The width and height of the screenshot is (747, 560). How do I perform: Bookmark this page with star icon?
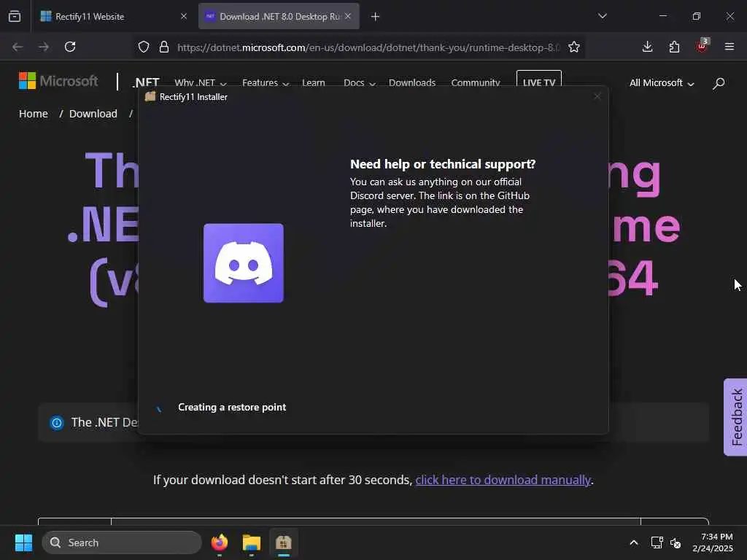574,47
